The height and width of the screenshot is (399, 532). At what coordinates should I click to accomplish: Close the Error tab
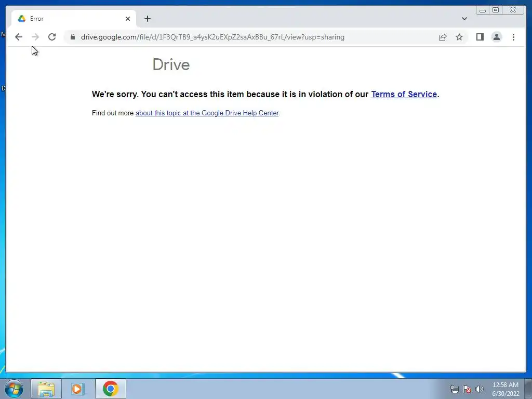[x=128, y=19]
